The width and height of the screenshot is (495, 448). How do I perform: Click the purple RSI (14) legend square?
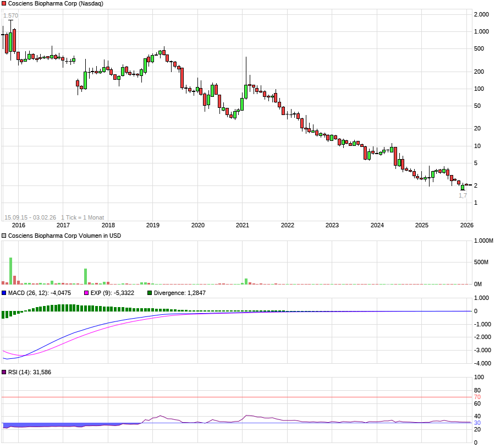point(4,373)
